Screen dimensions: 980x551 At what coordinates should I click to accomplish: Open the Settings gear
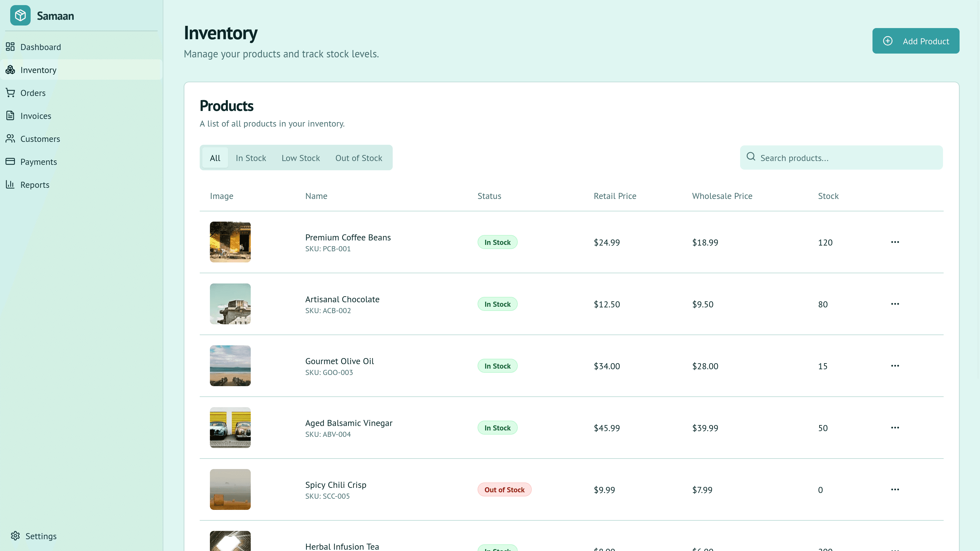coord(16,536)
